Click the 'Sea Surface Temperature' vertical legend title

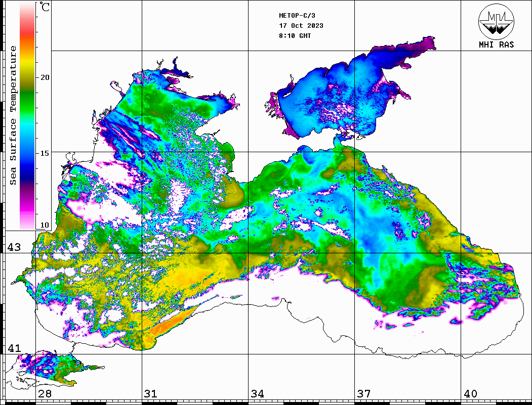(x=13, y=115)
